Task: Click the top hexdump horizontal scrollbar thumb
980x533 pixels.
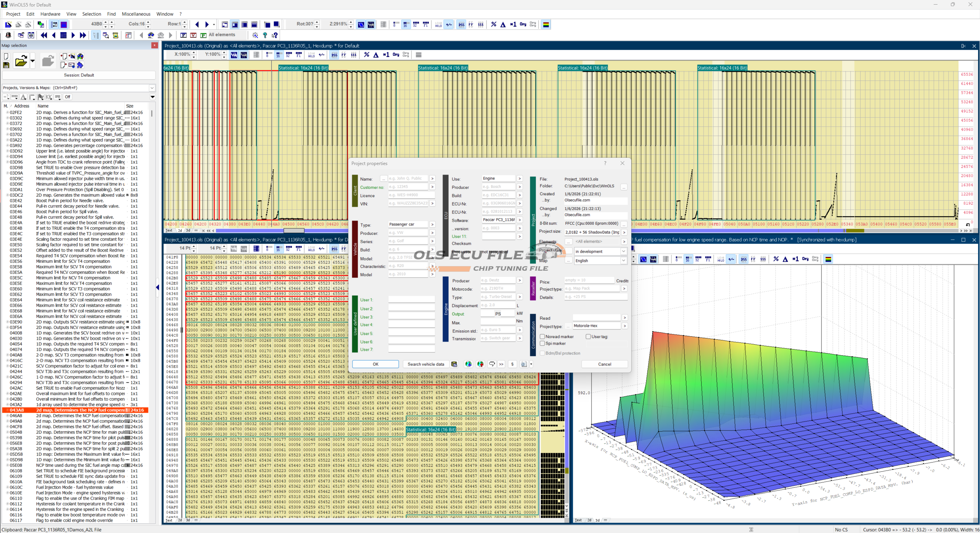Action: point(294,231)
